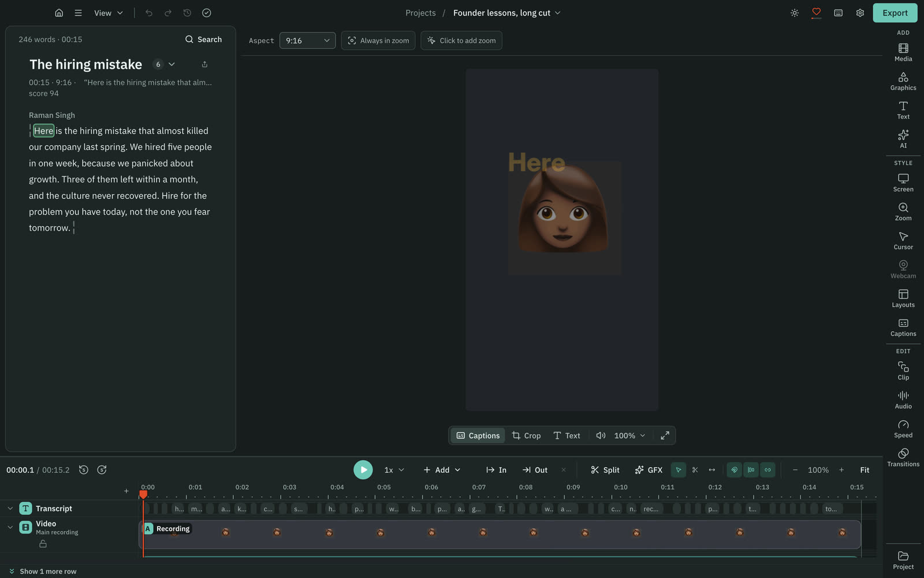Open the Screen style settings
The width and height of the screenshot is (924, 578).
(903, 183)
